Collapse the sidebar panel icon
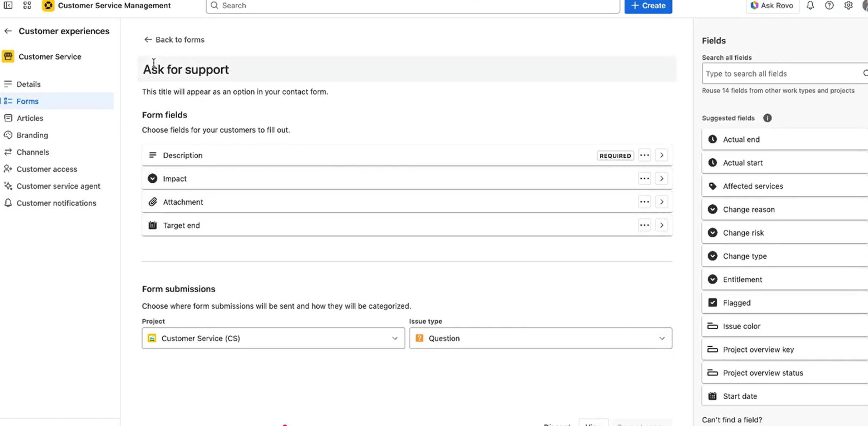Image resolution: width=868 pixels, height=426 pixels. pos(8,5)
